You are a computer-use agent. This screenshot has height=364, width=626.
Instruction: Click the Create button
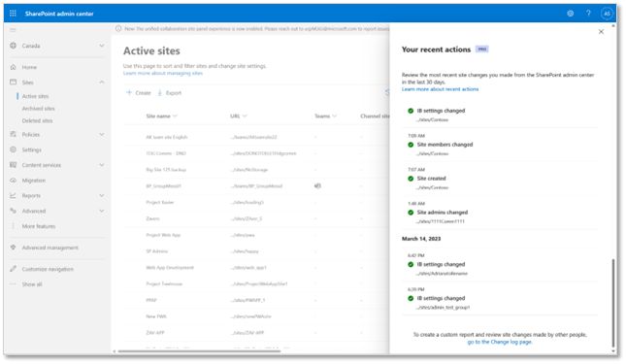point(139,93)
